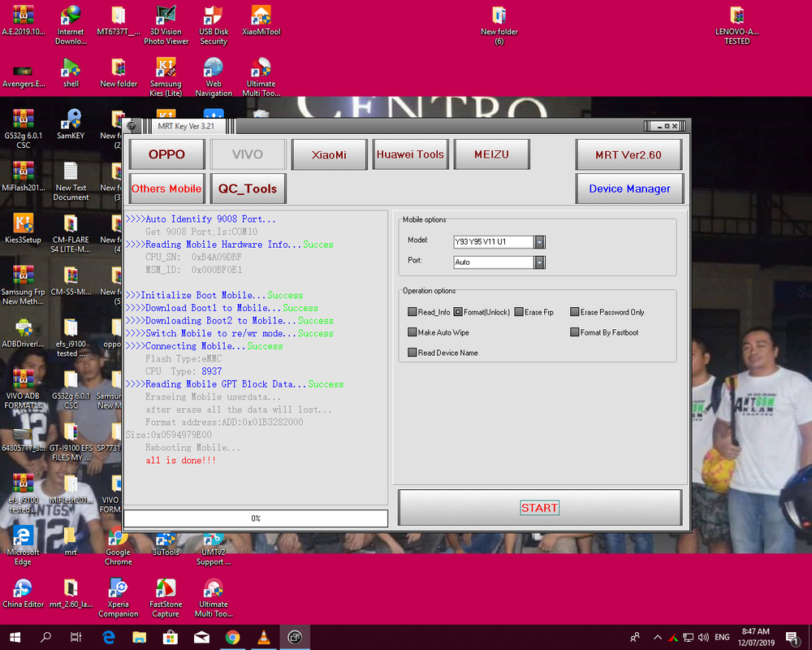
Task: Click the VIVO button
Action: pyautogui.click(x=248, y=154)
